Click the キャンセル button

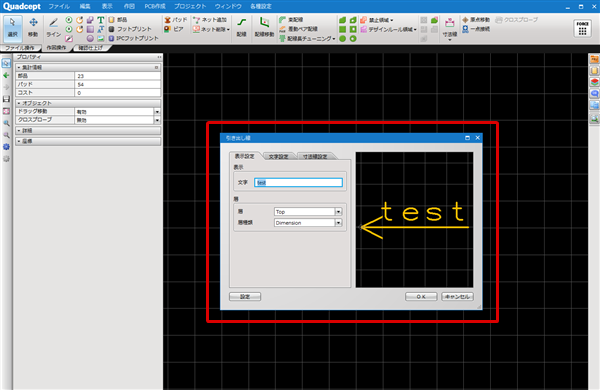(457, 297)
